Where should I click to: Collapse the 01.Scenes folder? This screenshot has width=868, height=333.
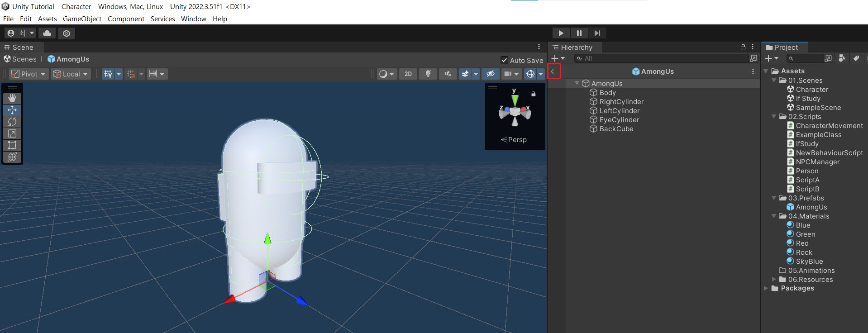pos(774,80)
